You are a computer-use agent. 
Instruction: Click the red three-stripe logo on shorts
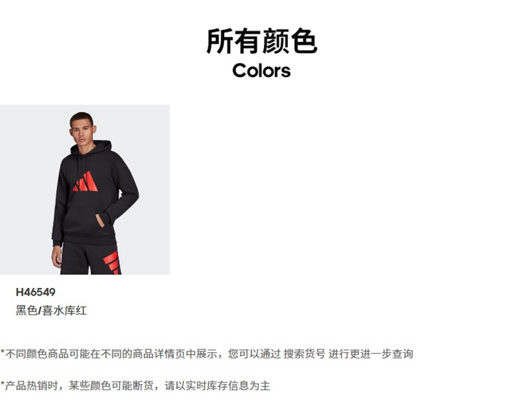pyautogui.click(x=112, y=263)
